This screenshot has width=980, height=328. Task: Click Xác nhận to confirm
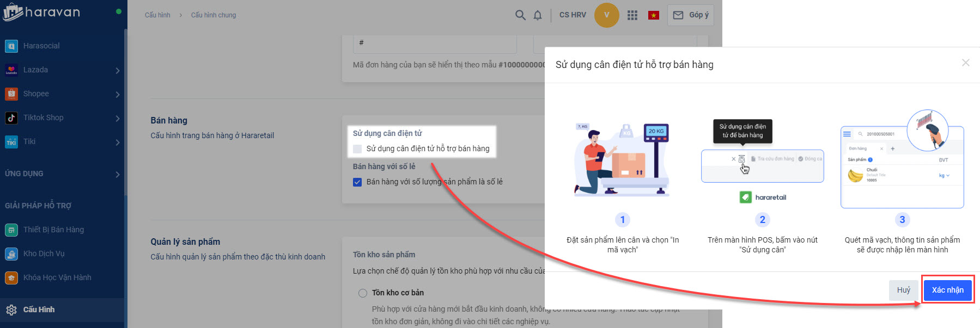point(948,290)
